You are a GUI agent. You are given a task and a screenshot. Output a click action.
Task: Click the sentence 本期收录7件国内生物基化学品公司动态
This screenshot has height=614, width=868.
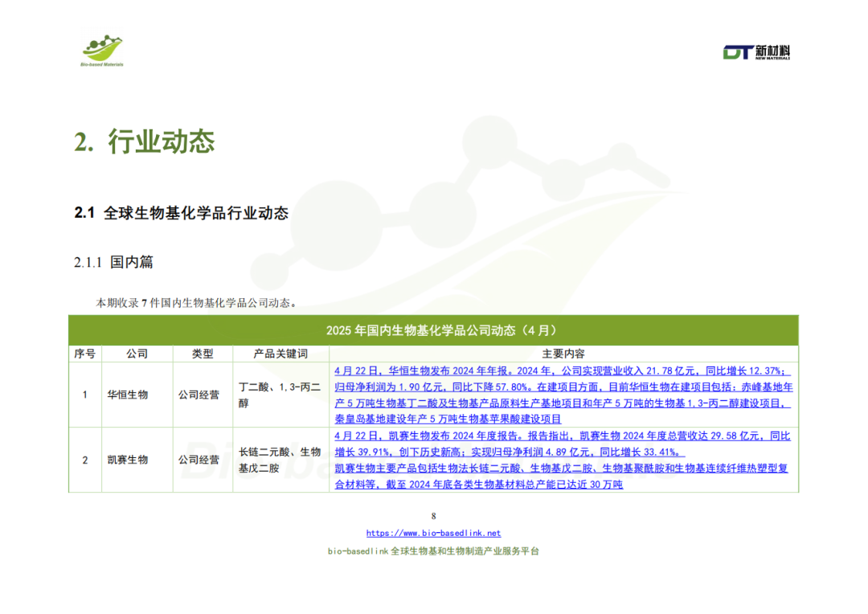197,303
